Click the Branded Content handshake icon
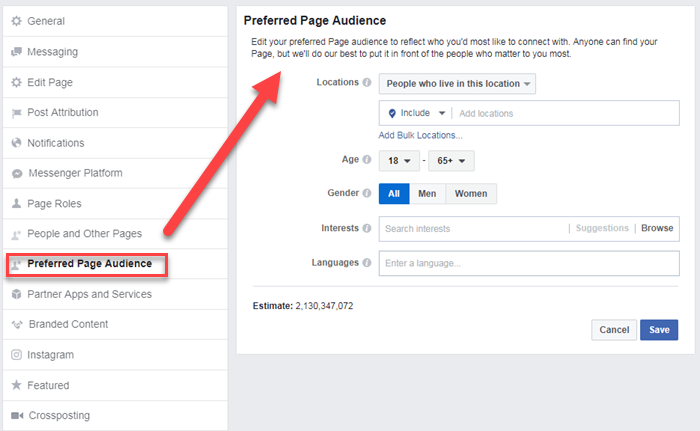The height and width of the screenshot is (431, 700). 17,324
